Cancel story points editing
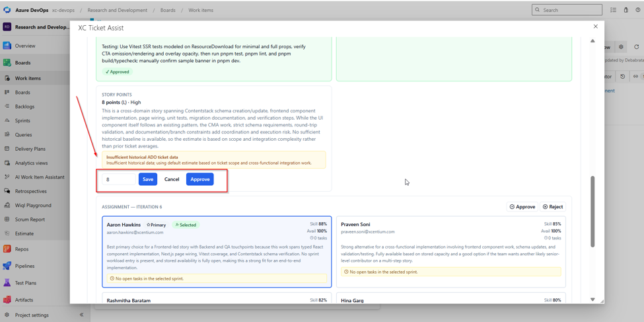 point(172,179)
